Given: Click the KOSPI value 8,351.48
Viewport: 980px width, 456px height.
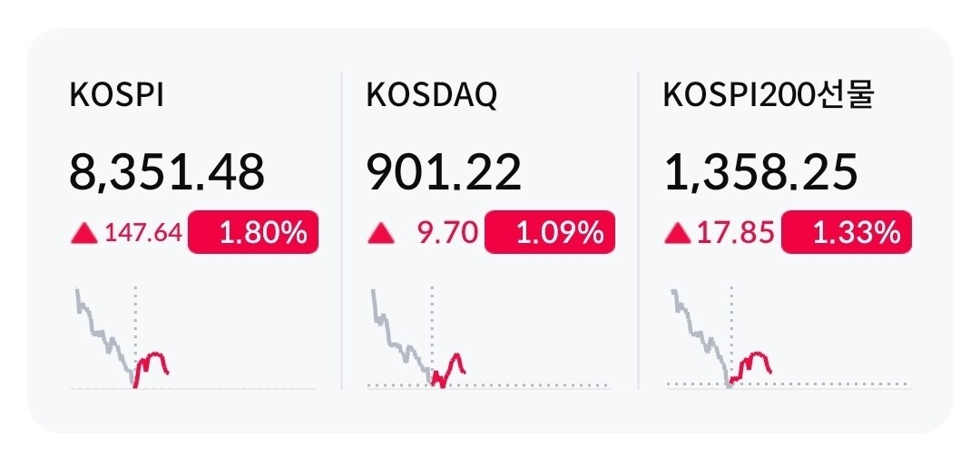Looking at the screenshot, I should [x=167, y=174].
